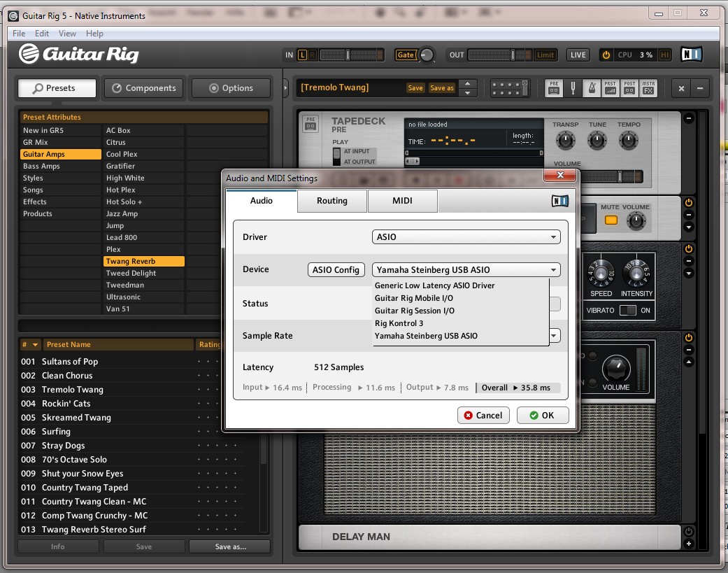This screenshot has height=573, width=728.
Task: Show the MSTR FX master effects icon
Action: coord(648,87)
